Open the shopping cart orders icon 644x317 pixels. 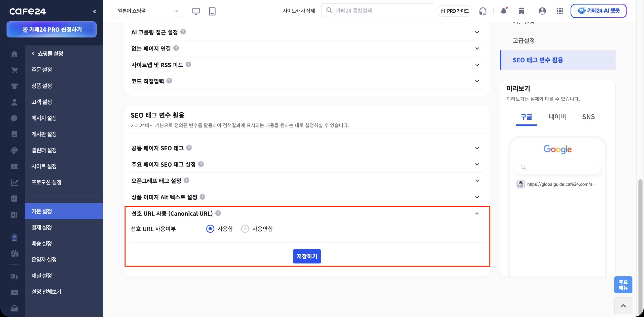pyautogui.click(x=14, y=70)
